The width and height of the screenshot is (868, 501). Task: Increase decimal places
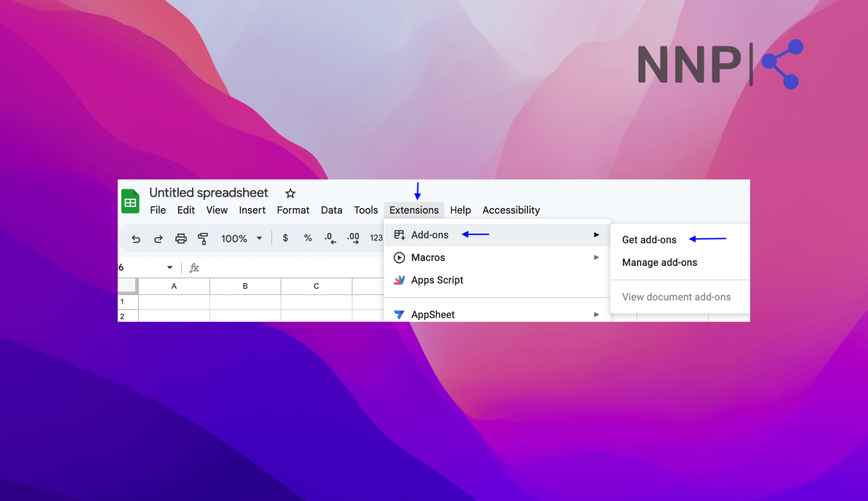[x=353, y=238]
